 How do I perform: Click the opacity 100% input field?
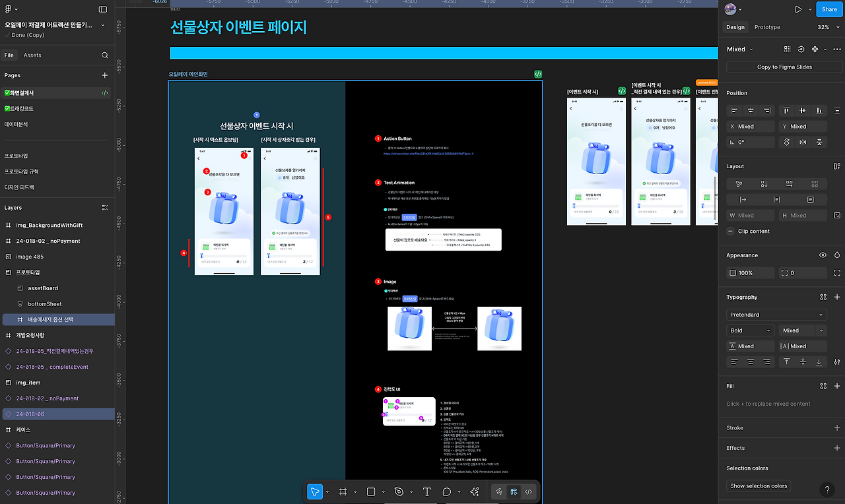tap(751, 272)
